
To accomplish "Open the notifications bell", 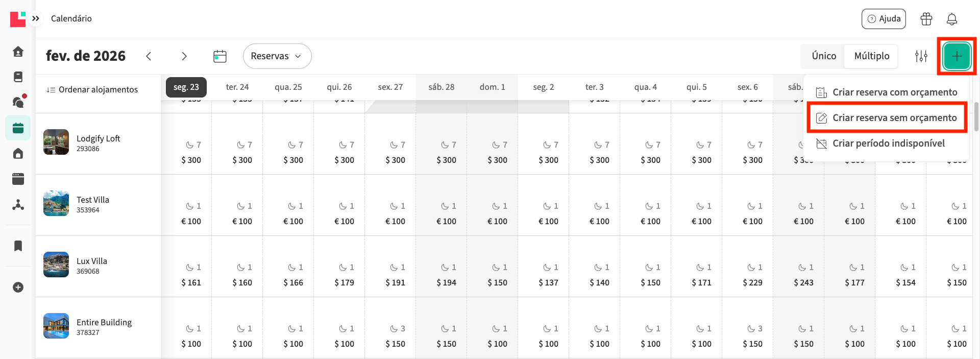I will coord(952,19).
